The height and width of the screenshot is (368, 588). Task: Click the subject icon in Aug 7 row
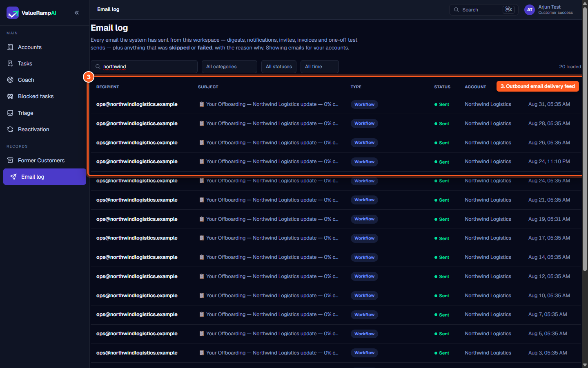201,314
